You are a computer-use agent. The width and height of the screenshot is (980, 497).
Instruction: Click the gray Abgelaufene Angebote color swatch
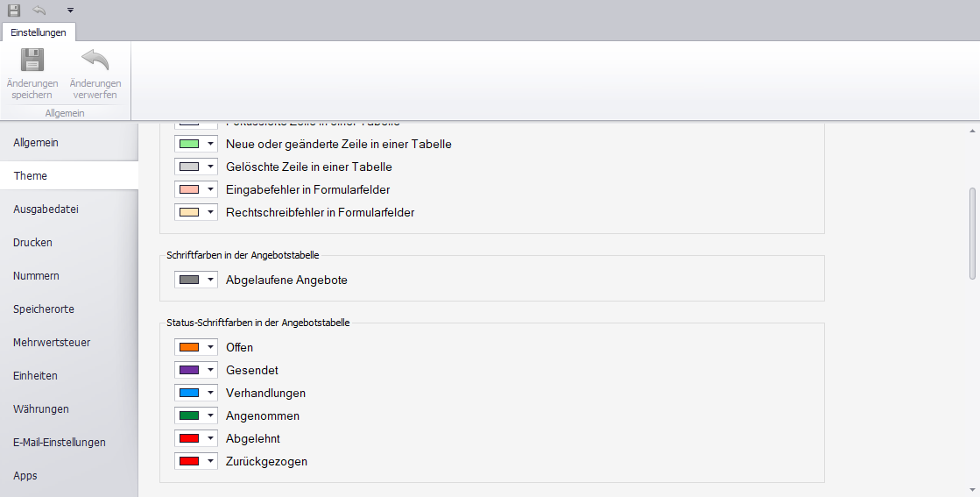[x=189, y=280]
